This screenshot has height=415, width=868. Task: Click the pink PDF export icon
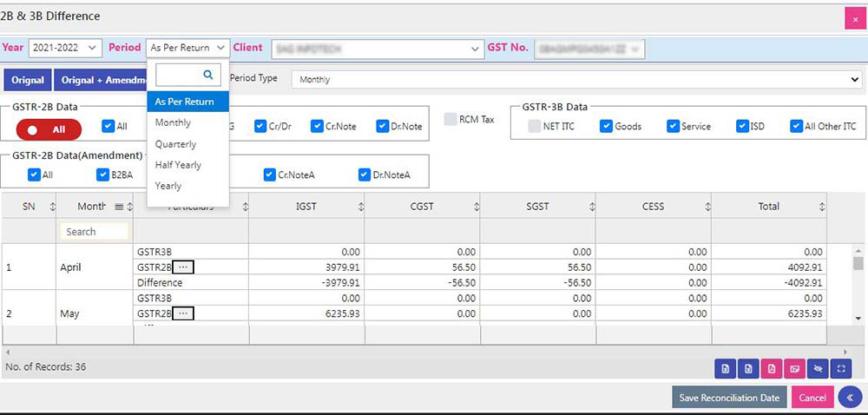772,369
